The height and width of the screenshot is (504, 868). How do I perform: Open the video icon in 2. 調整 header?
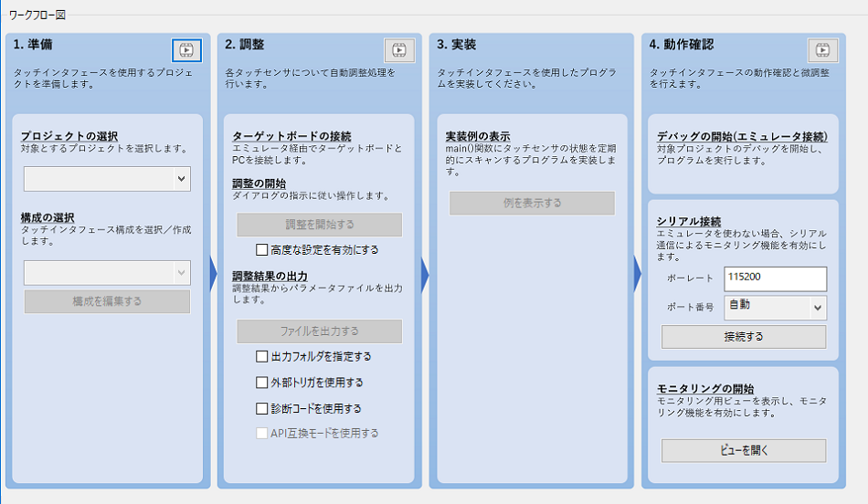[x=398, y=50]
